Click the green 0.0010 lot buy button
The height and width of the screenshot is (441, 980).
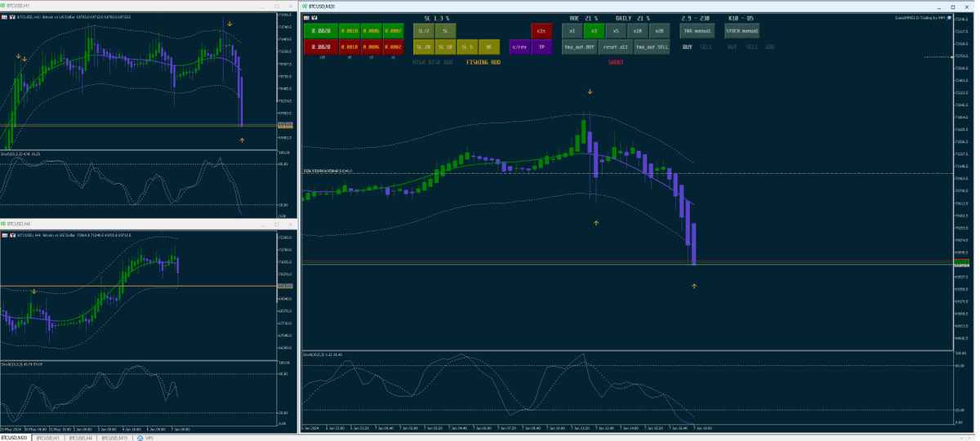[x=350, y=31]
